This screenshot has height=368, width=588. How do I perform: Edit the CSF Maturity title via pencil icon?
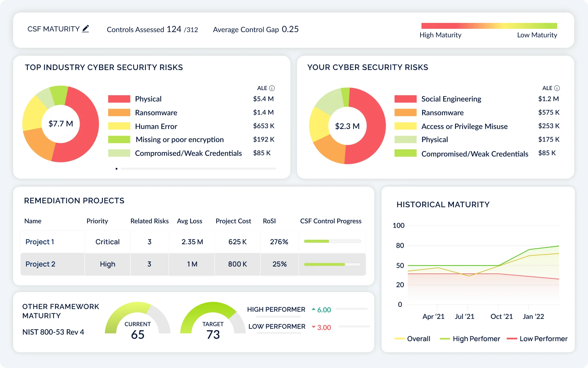(85, 29)
